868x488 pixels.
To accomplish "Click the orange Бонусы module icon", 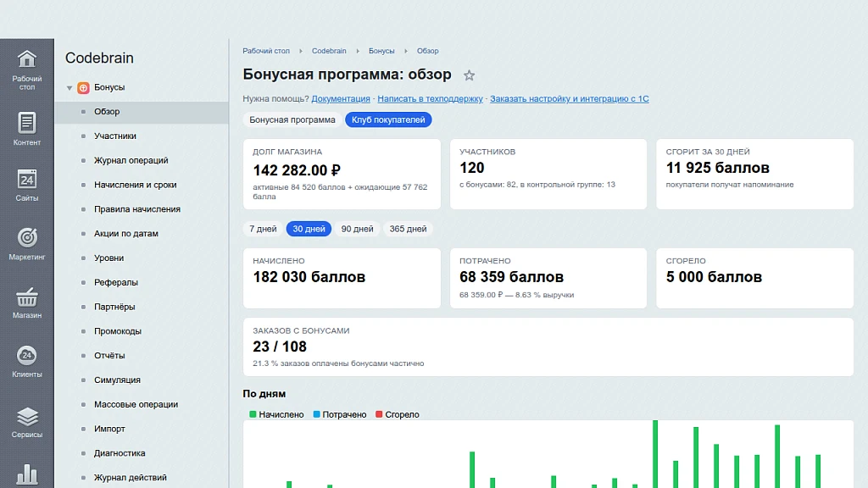I will pyautogui.click(x=83, y=87).
